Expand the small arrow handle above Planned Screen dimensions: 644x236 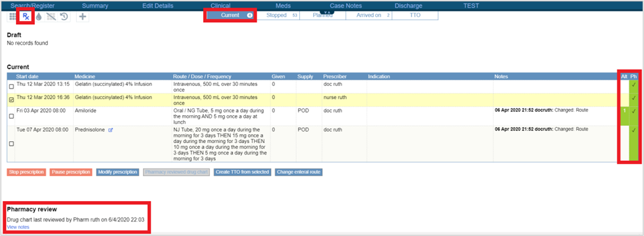326,12
